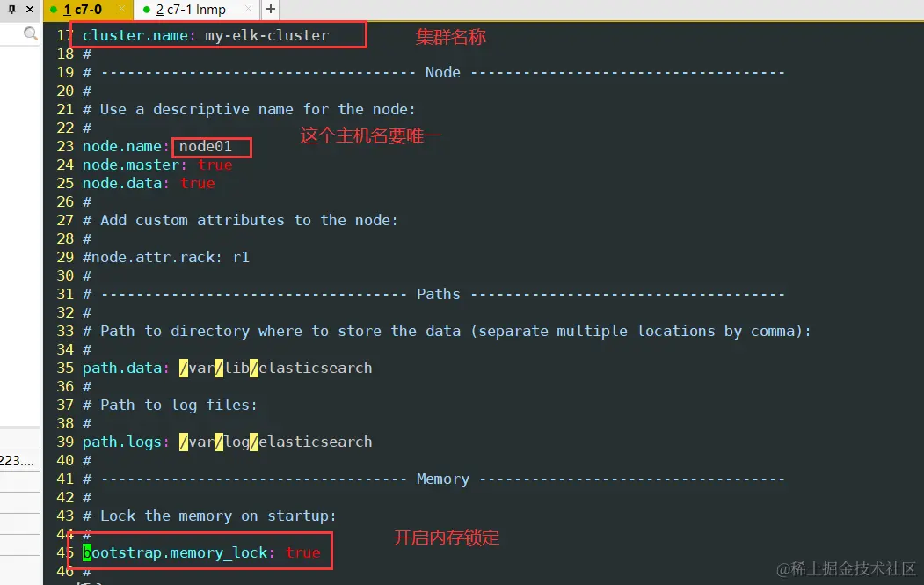Click the '/var/lib/elasticsearch' path value
Image resolution: width=924 pixels, height=585 pixels.
coord(276,368)
